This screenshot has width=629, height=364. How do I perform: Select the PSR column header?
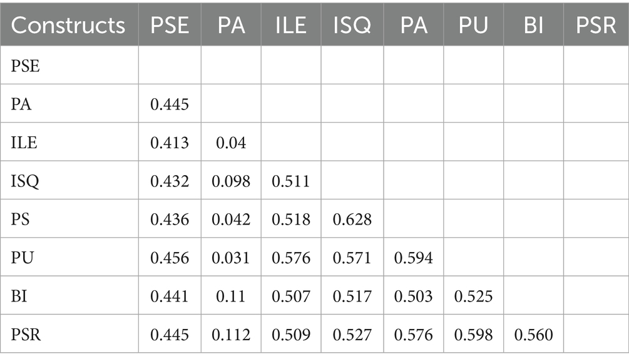click(595, 25)
